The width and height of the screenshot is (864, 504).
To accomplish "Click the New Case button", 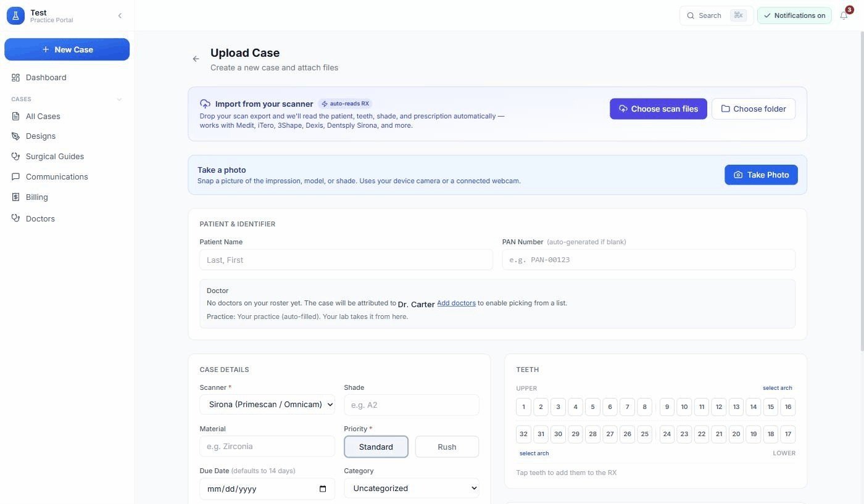I will click(67, 49).
